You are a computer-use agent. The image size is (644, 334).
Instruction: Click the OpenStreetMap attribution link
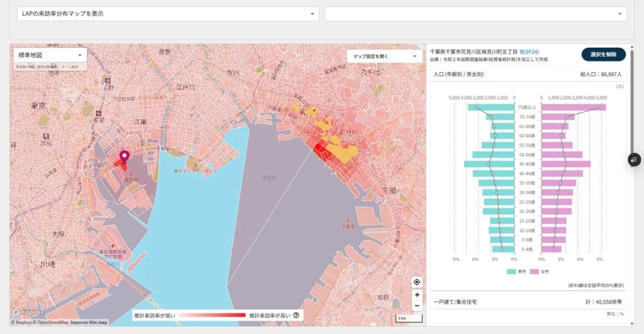point(51,323)
